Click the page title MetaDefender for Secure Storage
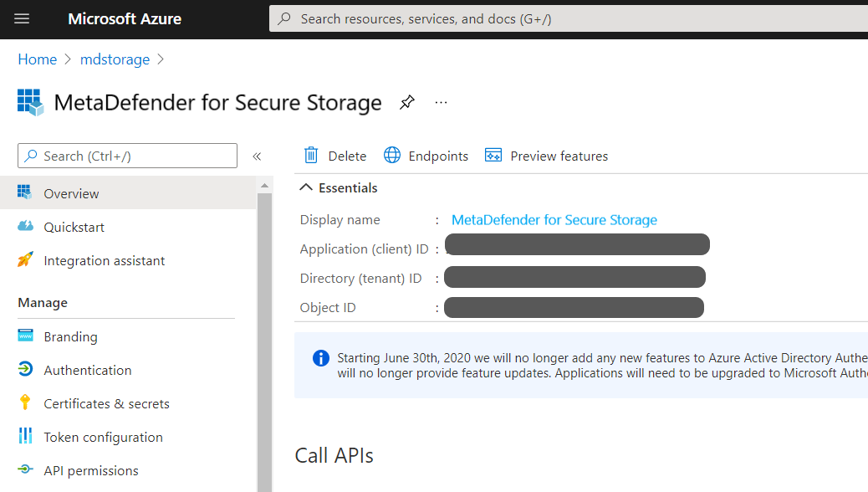Screen dimensions: 868x492 click(x=218, y=102)
